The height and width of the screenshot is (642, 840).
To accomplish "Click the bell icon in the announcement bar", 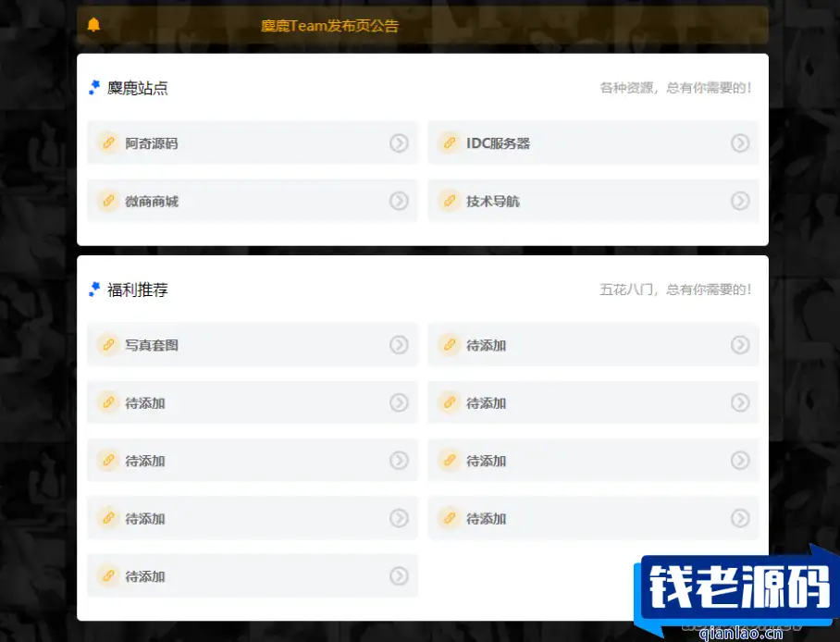I will 93,25.
